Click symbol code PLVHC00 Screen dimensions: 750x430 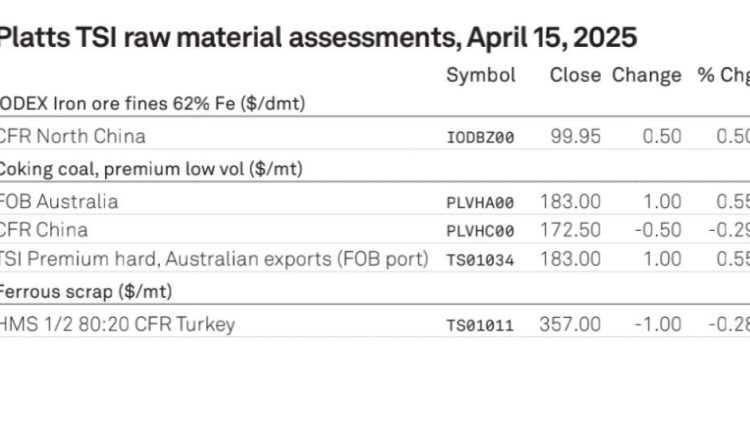[x=480, y=232]
